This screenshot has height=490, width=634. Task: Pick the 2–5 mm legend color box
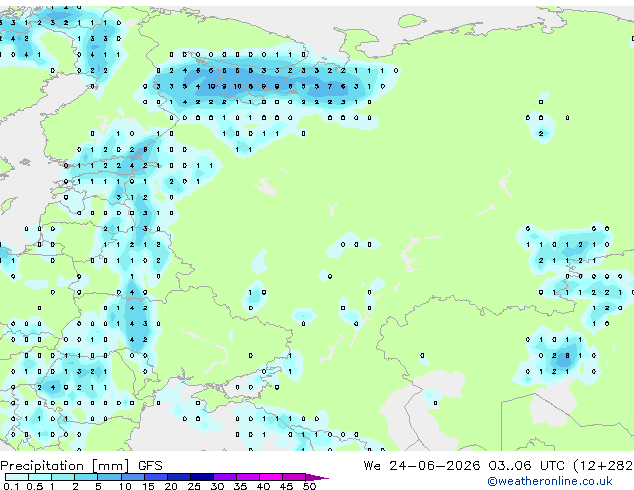tap(86, 477)
